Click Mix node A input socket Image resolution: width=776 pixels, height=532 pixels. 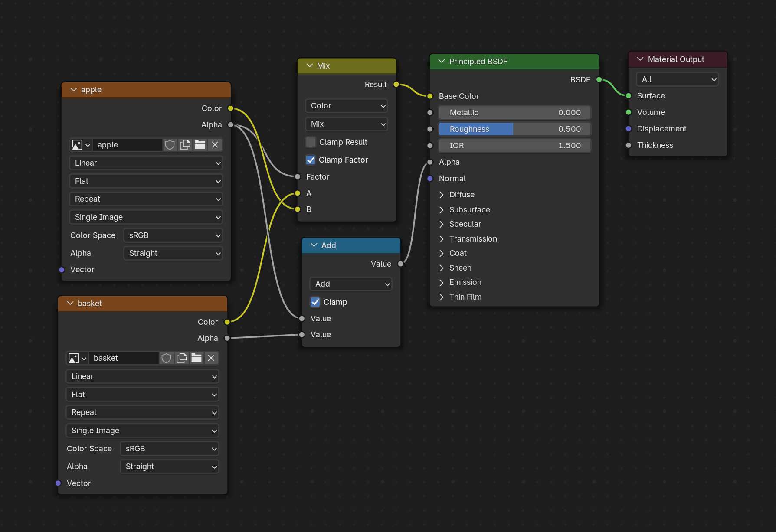tap(298, 193)
